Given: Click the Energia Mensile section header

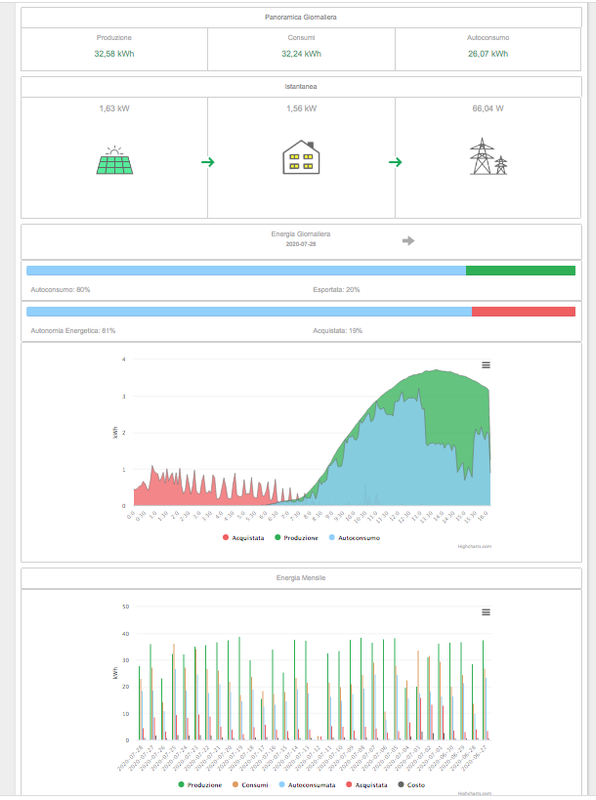Looking at the screenshot, I should (x=301, y=578).
